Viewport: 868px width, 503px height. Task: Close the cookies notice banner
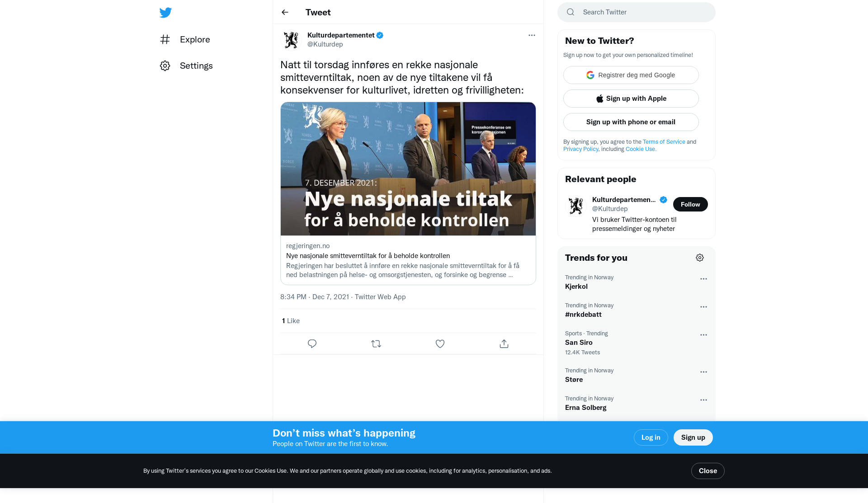click(708, 471)
